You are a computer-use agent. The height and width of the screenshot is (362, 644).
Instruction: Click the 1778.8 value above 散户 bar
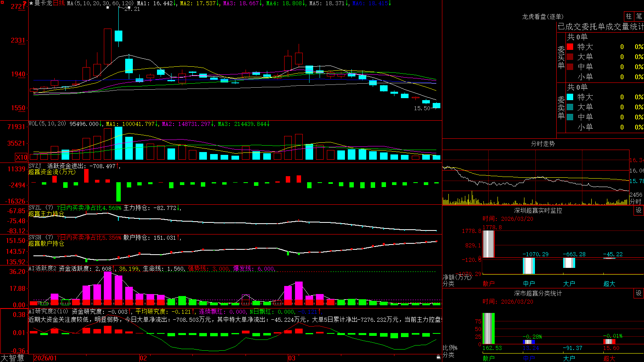pyautogui.click(x=492, y=227)
